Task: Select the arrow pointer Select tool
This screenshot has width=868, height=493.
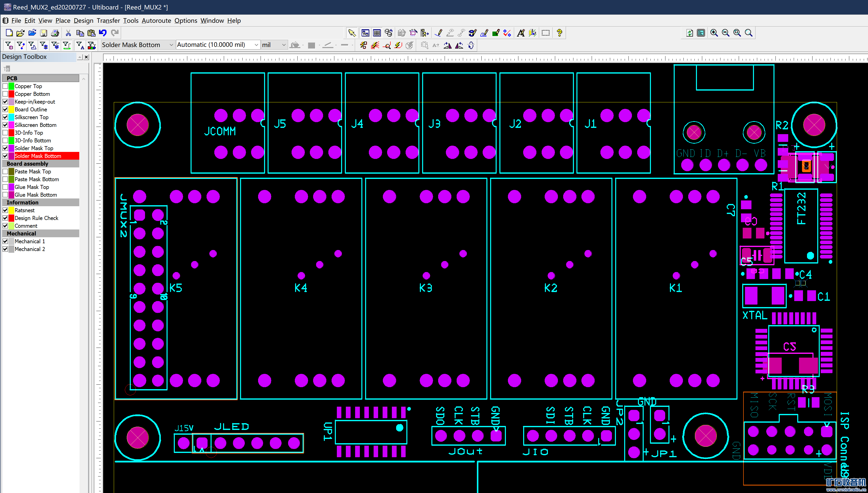Action: tap(352, 33)
